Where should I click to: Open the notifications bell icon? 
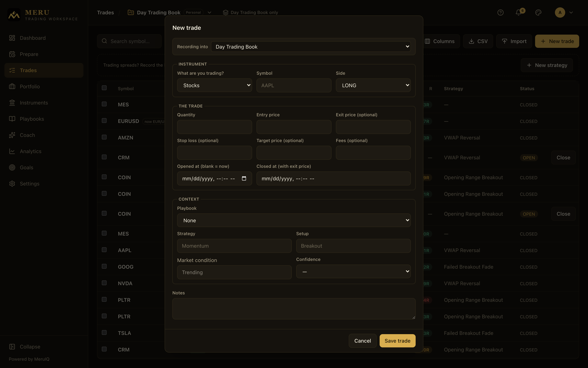pos(519,12)
